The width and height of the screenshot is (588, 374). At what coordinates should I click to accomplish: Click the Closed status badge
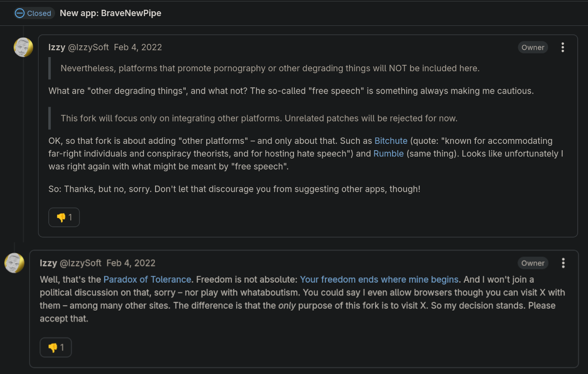tap(34, 13)
